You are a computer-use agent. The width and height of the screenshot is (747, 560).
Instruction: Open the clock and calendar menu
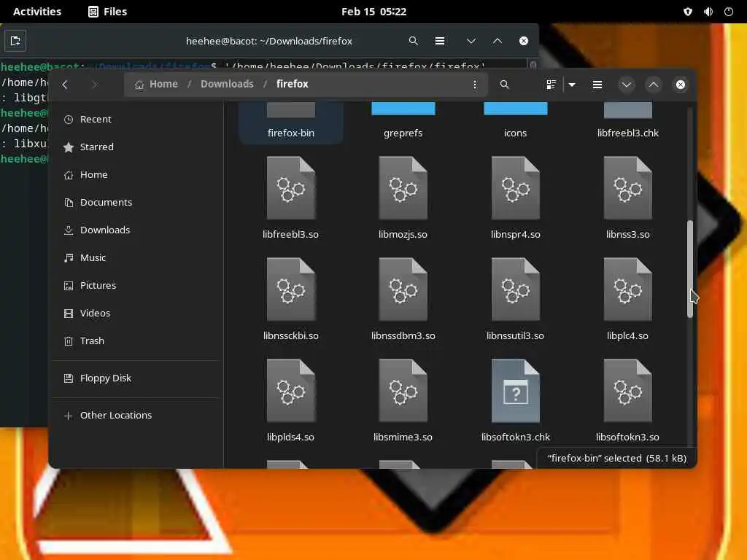point(374,12)
